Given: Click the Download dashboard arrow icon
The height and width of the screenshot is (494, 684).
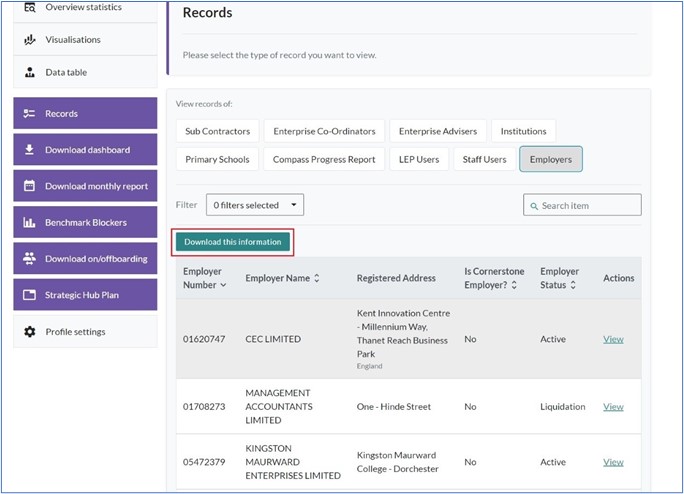Looking at the screenshot, I should click(x=29, y=150).
